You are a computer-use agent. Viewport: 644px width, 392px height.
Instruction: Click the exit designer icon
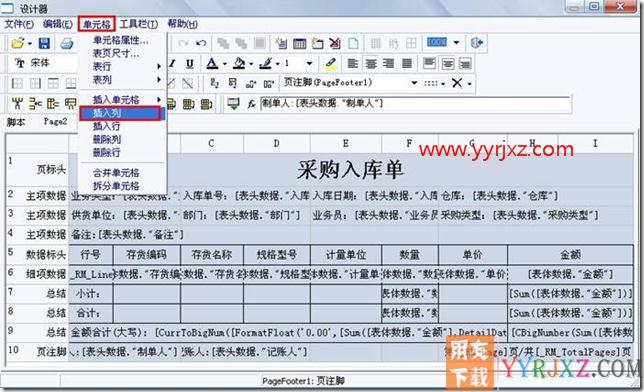[x=477, y=43]
